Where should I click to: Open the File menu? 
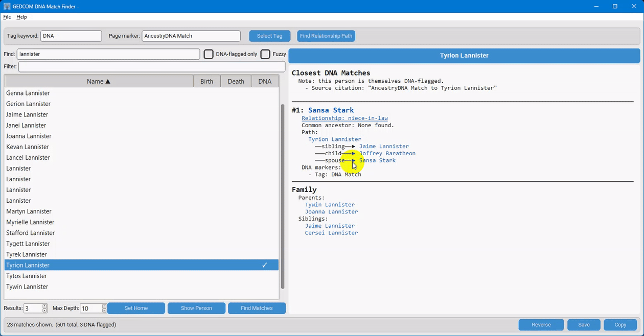click(7, 17)
